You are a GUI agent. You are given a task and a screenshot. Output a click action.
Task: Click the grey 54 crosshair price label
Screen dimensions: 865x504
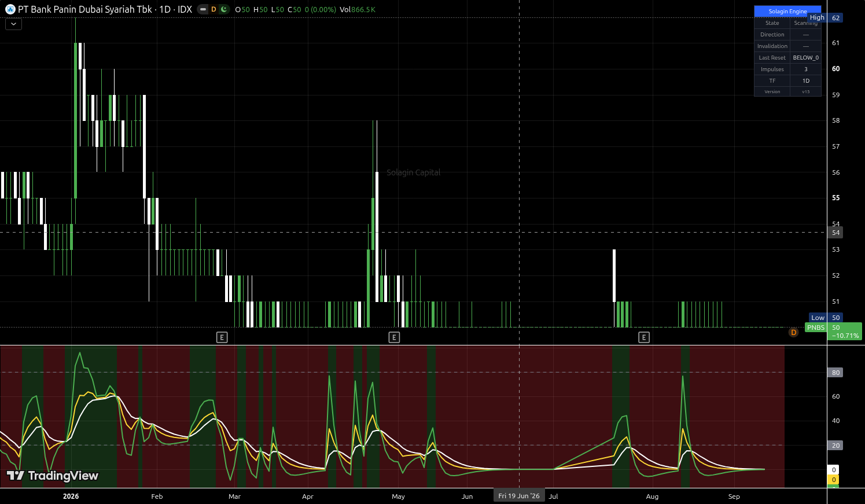pyautogui.click(x=835, y=233)
